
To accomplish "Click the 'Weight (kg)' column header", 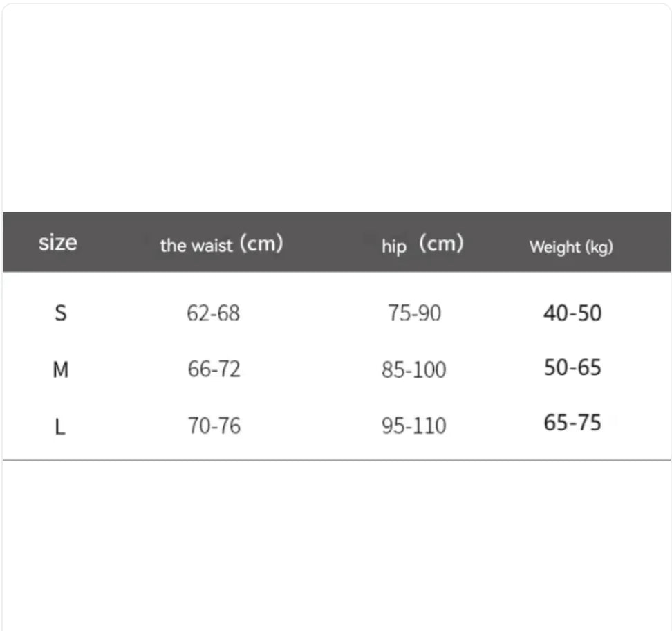I will 571,247.
